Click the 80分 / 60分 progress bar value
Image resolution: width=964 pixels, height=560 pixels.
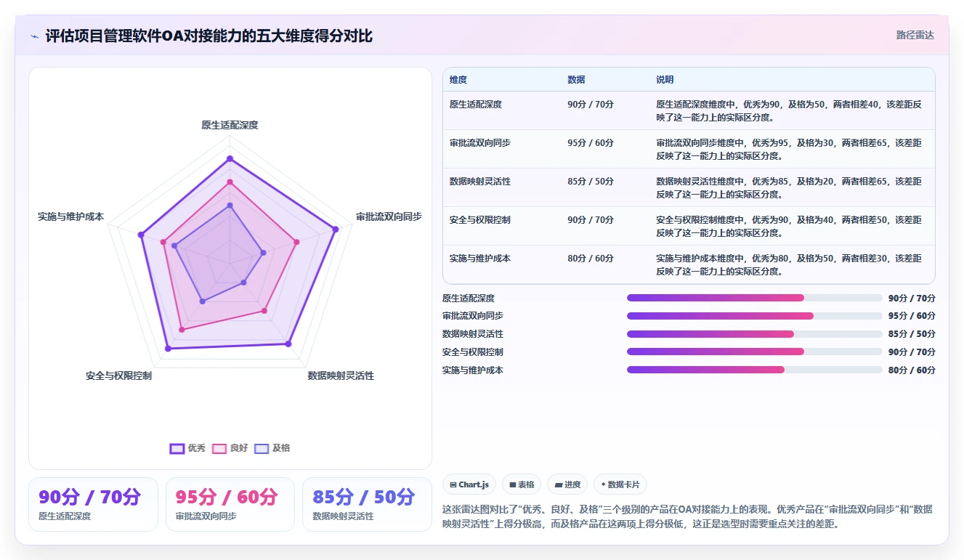pos(912,370)
